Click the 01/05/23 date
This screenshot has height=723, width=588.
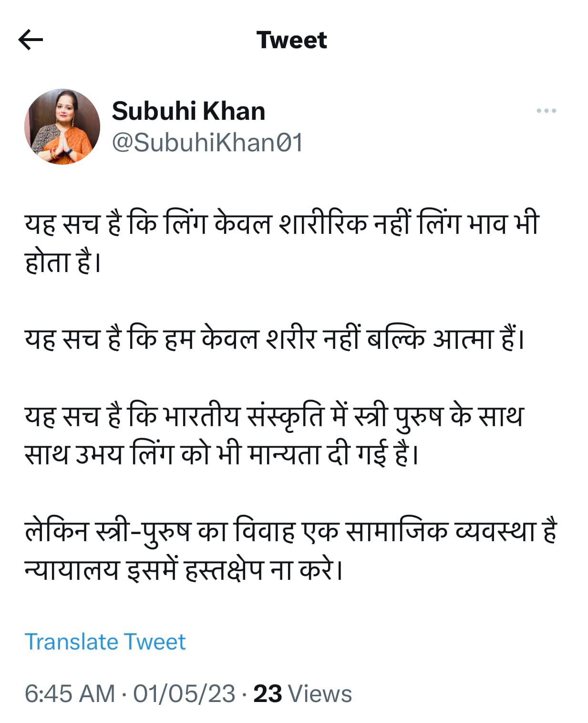[x=184, y=693]
